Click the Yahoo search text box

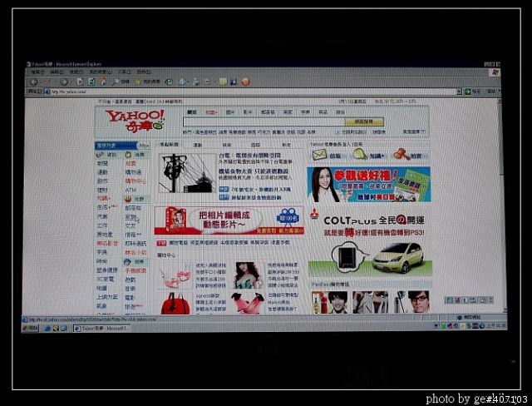pyautogui.click(x=264, y=121)
